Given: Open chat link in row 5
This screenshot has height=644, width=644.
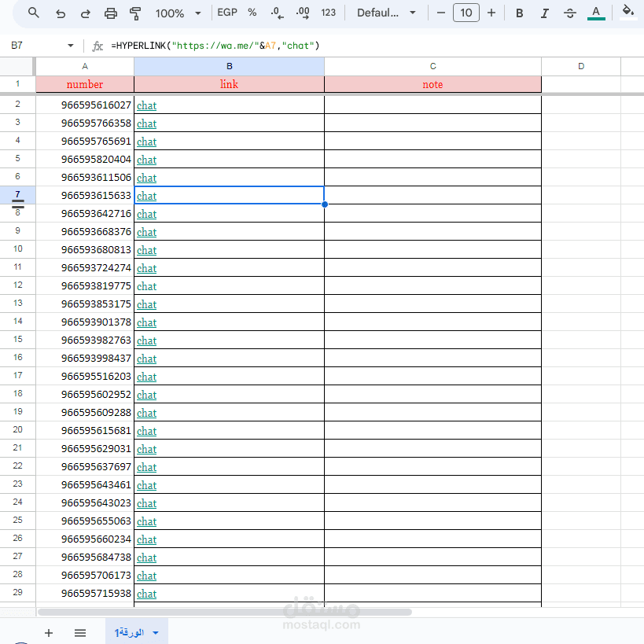Looking at the screenshot, I should tap(146, 160).
